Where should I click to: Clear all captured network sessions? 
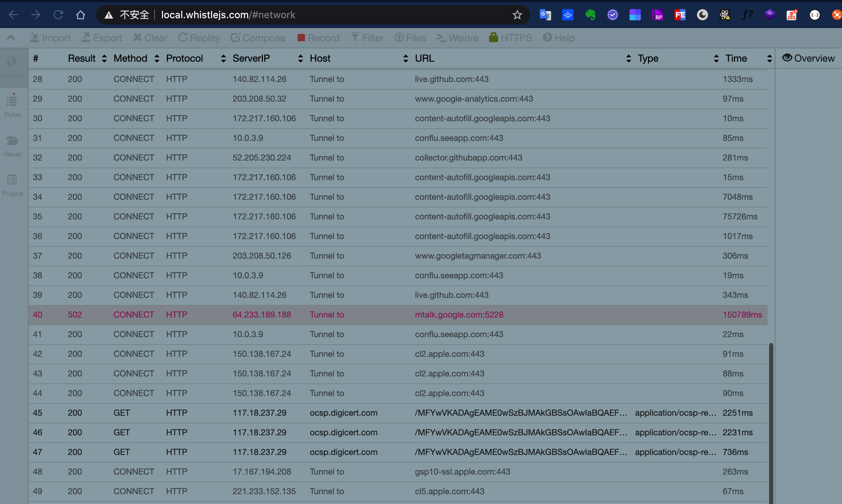pos(150,38)
